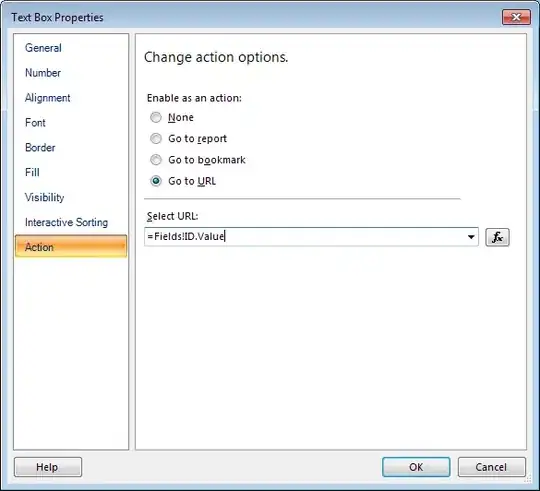Confirm changes with the OK button
The width and height of the screenshot is (540, 491).
tap(416, 467)
